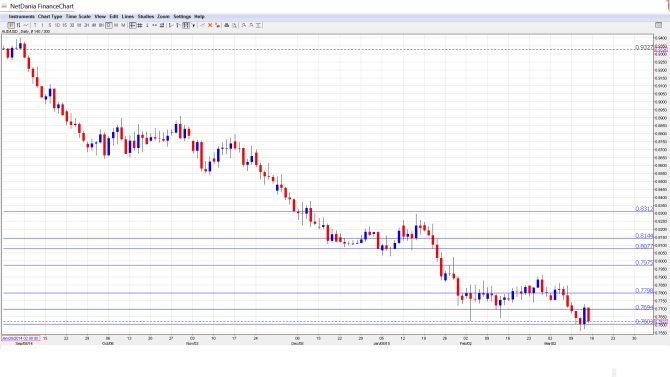Select the monthly 'M' time scale
670x377 pixels.
123,25
